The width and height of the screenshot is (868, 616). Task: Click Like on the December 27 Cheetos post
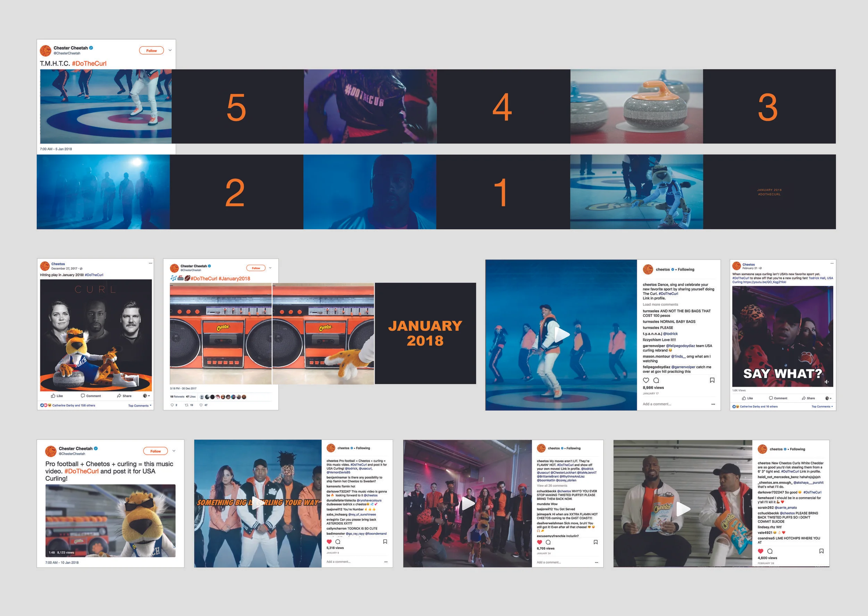tap(57, 396)
